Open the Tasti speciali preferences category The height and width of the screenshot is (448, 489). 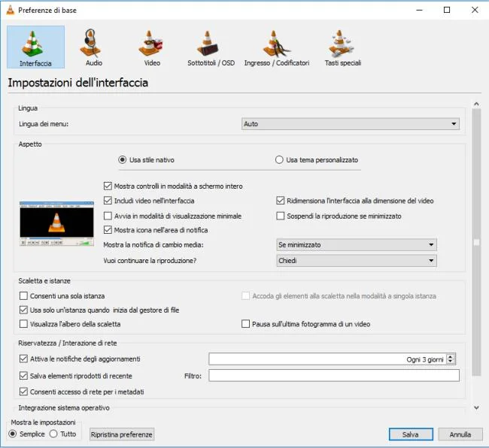pos(342,47)
